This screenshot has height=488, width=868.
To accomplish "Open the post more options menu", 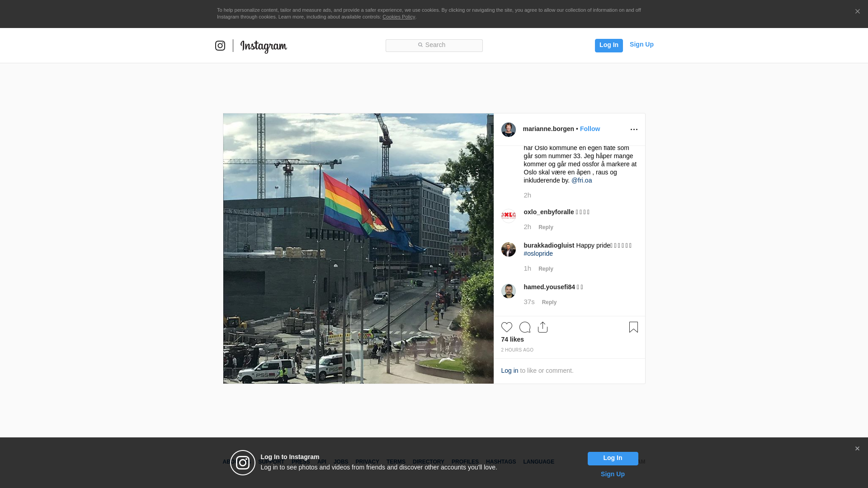I will (634, 130).
